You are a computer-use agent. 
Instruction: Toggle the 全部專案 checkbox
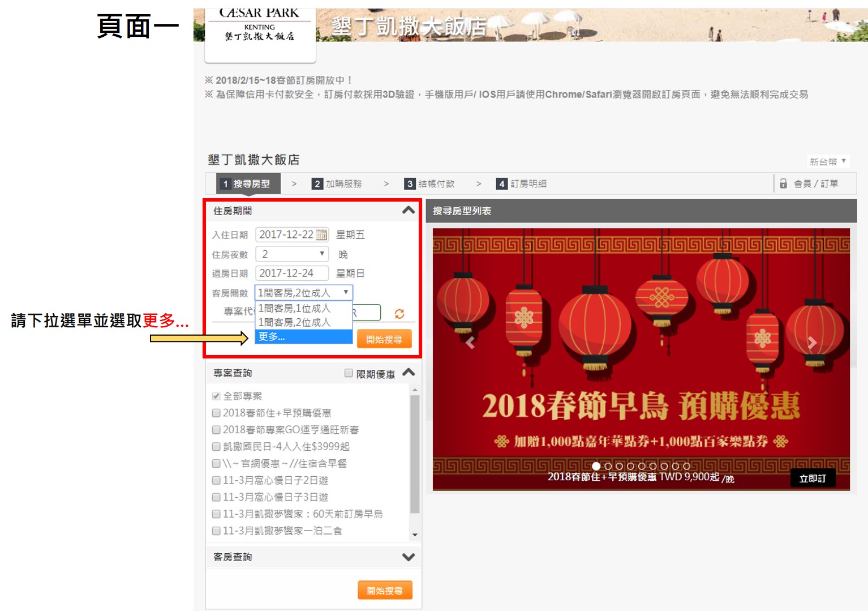pos(216,396)
